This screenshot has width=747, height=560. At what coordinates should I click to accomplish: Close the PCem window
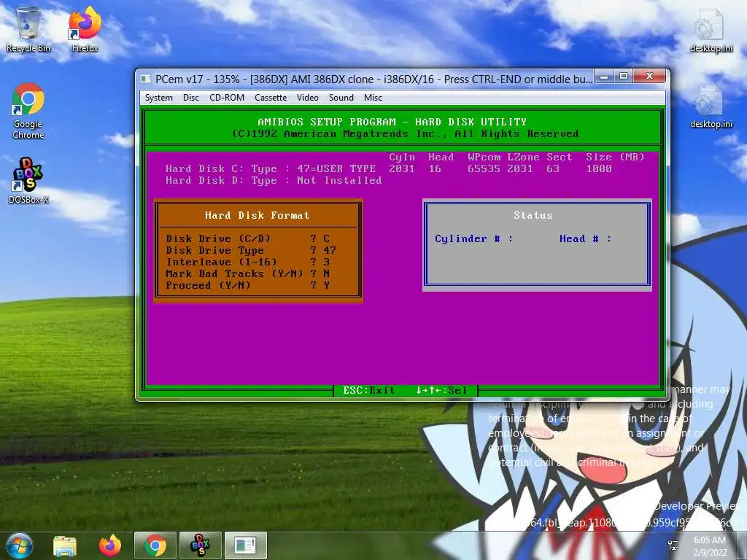(x=649, y=76)
